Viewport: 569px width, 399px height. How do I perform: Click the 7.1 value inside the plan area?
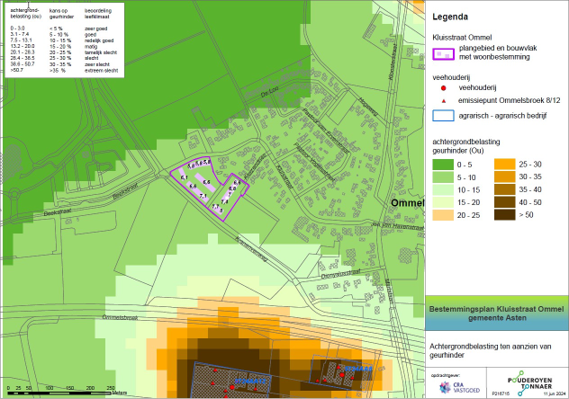(203, 196)
